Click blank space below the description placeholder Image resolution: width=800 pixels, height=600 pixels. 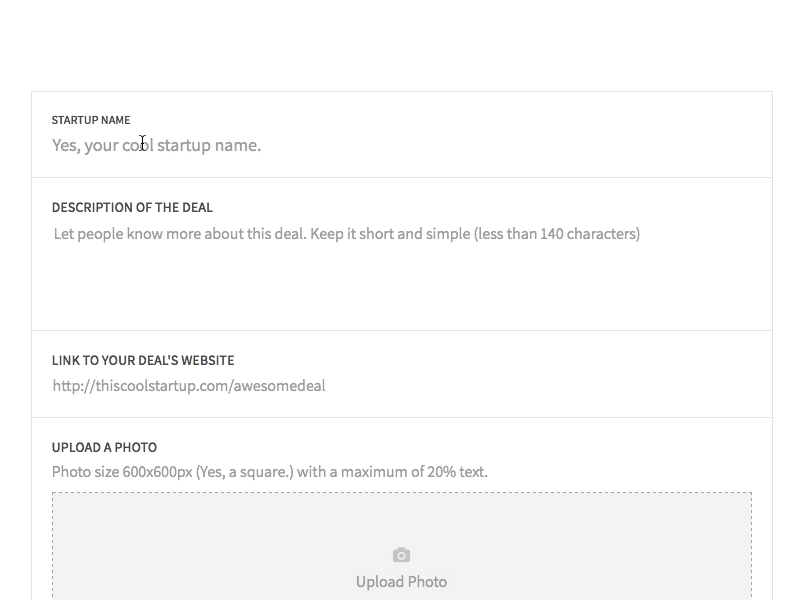[x=400, y=290]
